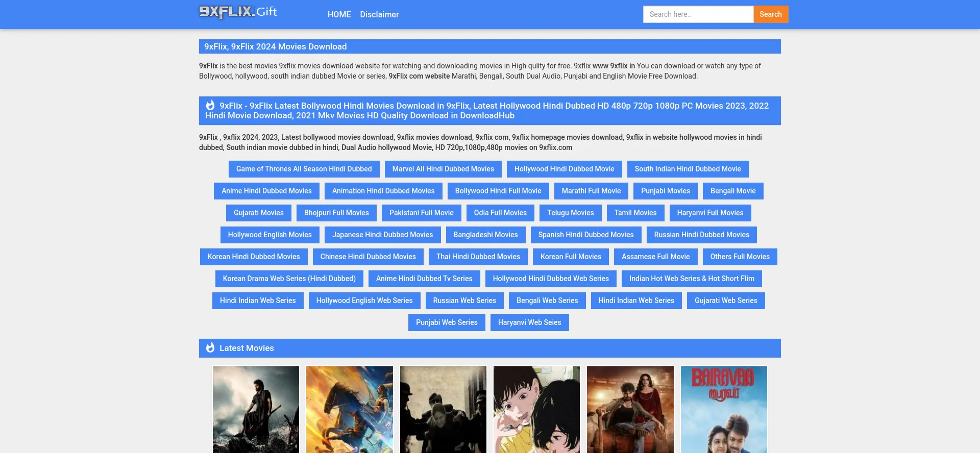Image resolution: width=980 pixels, height=453 pixels.
Task: Select Bangladeshi Movies category
Action: click(486, 235)
